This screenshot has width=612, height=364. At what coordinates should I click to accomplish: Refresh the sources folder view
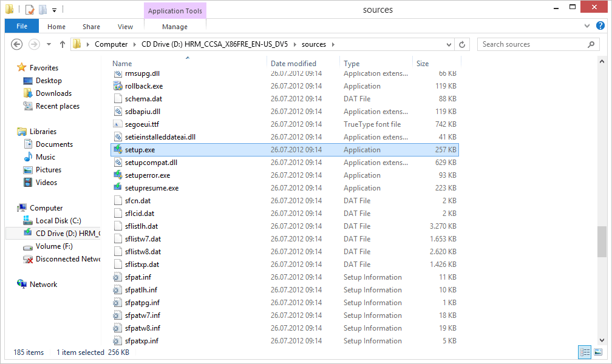tap(462, 44)
